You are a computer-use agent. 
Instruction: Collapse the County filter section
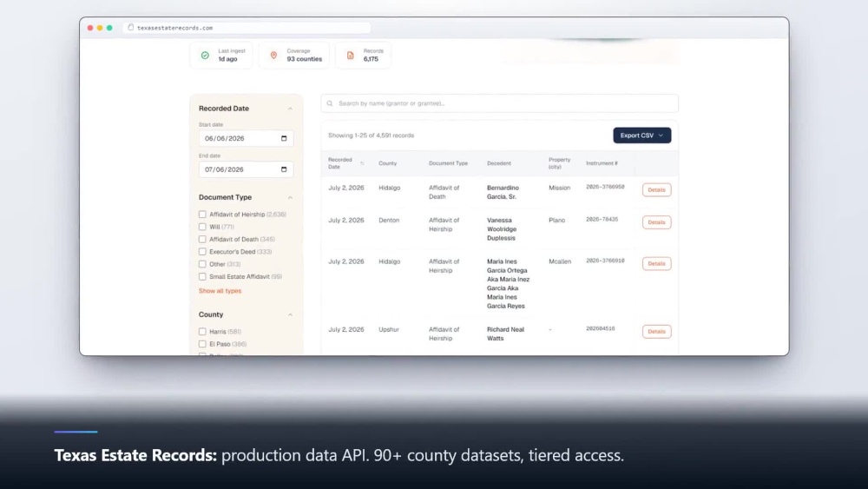290,314
